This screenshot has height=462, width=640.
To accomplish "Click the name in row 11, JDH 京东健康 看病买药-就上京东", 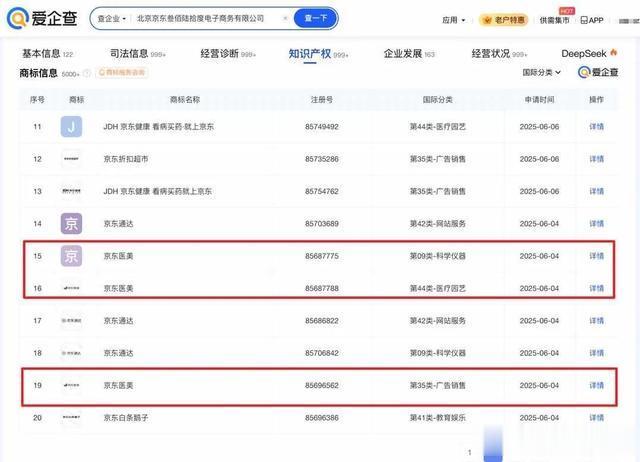I will [x=158, y=127].
